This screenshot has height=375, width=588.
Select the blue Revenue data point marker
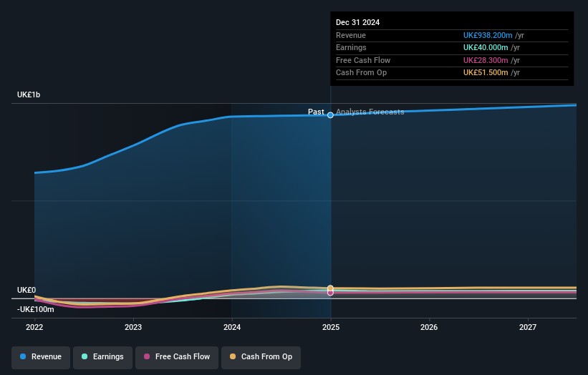point(330,115)
